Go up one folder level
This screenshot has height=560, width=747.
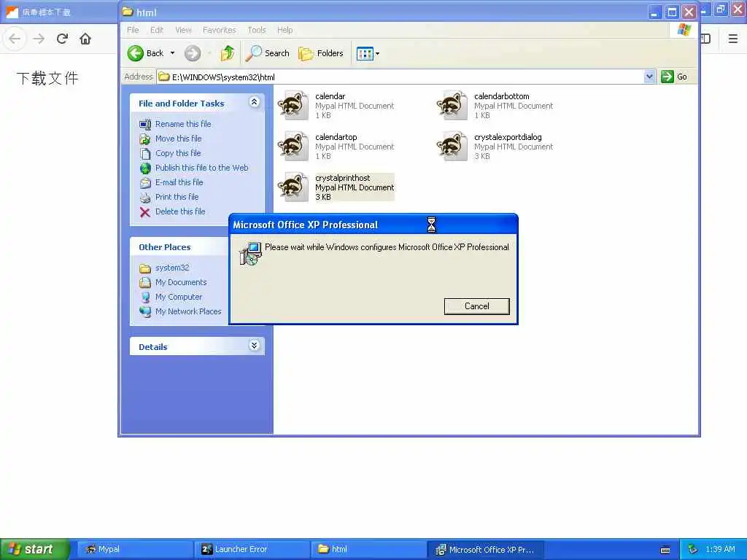pos(228,53)
